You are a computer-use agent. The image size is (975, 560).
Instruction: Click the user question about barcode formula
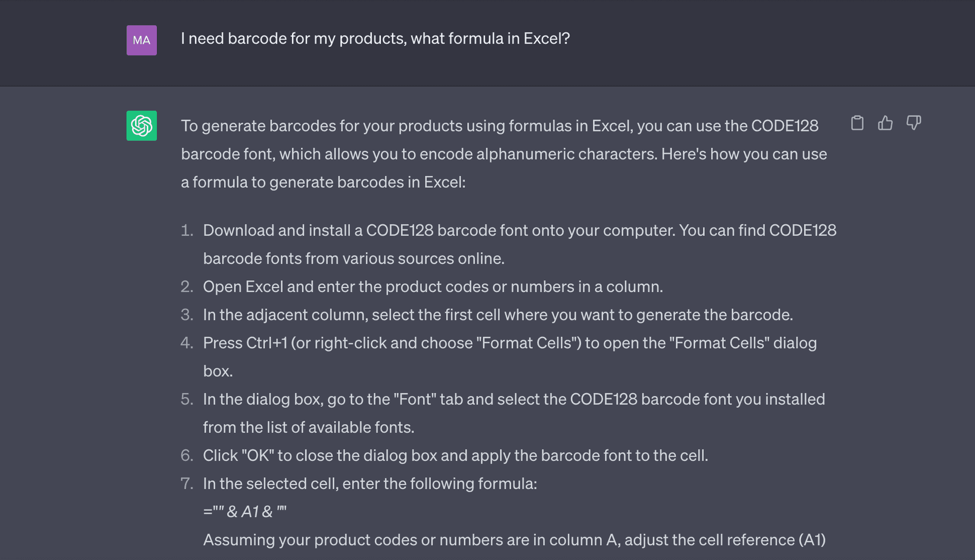tap(375, 39)
